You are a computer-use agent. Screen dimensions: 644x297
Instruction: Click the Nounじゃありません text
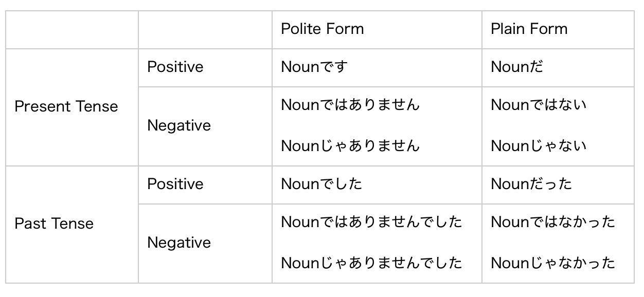[350, 146]
